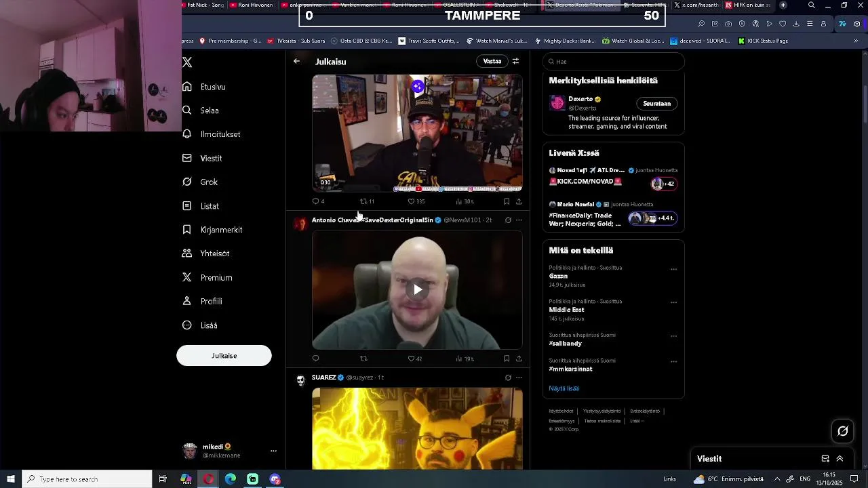Open reply sort settings icon beside Vastaa

pyautogui.click(x=515, y=61)
